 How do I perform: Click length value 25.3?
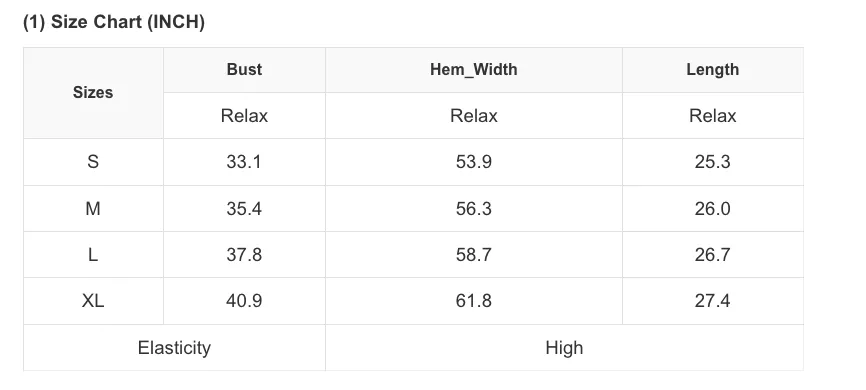(x=712, y=162)
